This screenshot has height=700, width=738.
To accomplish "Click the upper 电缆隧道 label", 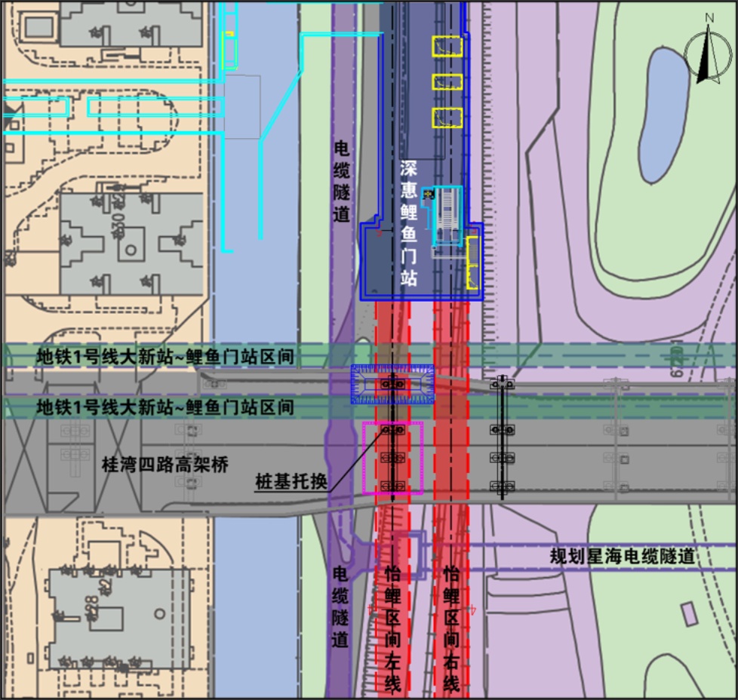I will (341, 182).
